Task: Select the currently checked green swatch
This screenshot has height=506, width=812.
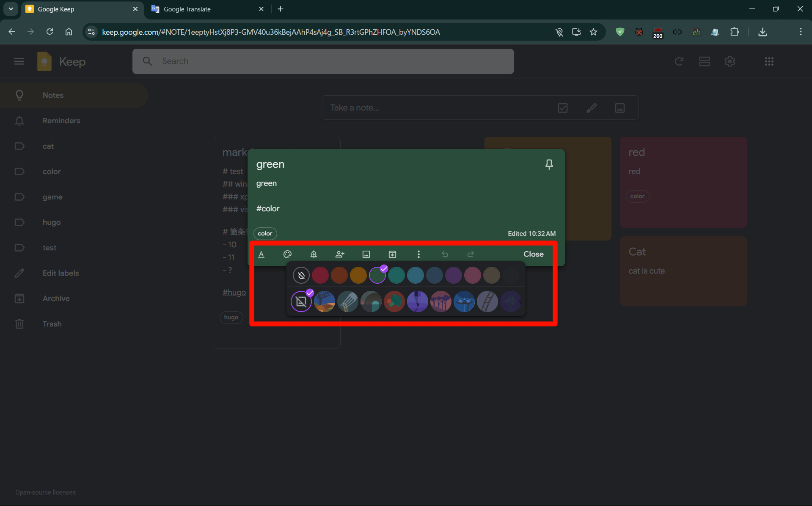Action: coord(377,275)
